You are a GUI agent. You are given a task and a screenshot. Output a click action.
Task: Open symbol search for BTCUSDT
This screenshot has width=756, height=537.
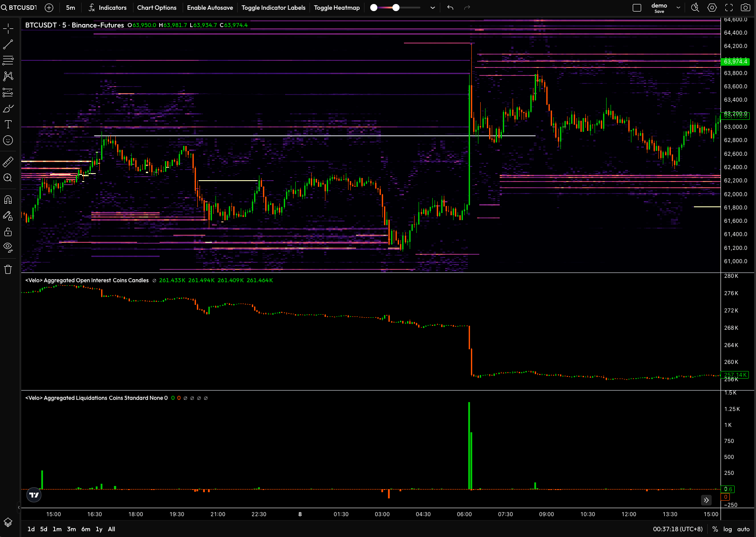[x=19, y=8]
